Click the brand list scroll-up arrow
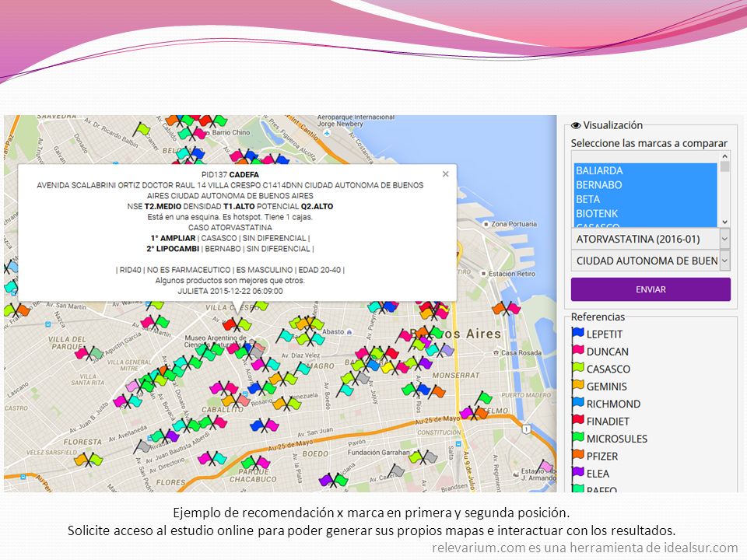This screenshot has height=560, width=747. pyautogui.click(x=724, y=156)
